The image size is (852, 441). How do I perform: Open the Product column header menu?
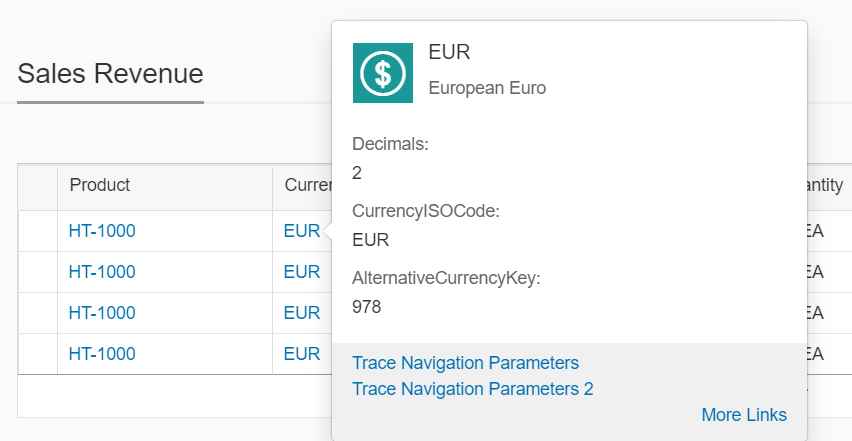point(165,185)
